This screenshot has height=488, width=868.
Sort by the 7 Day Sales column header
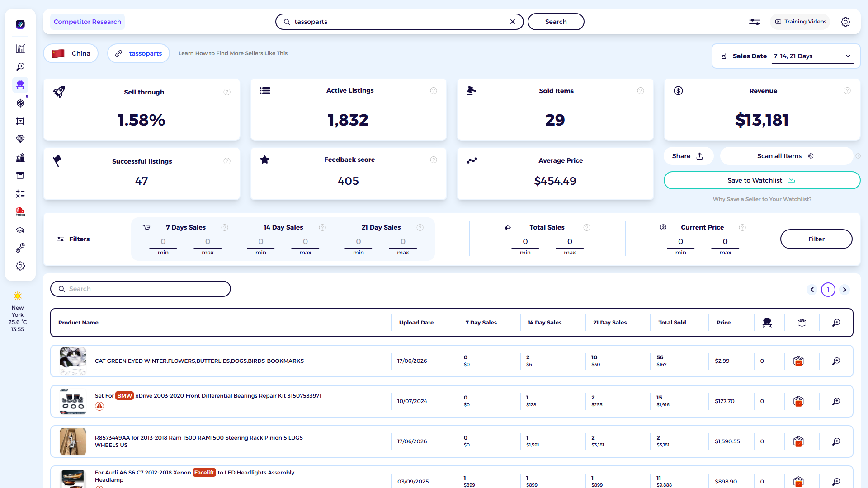481,323
